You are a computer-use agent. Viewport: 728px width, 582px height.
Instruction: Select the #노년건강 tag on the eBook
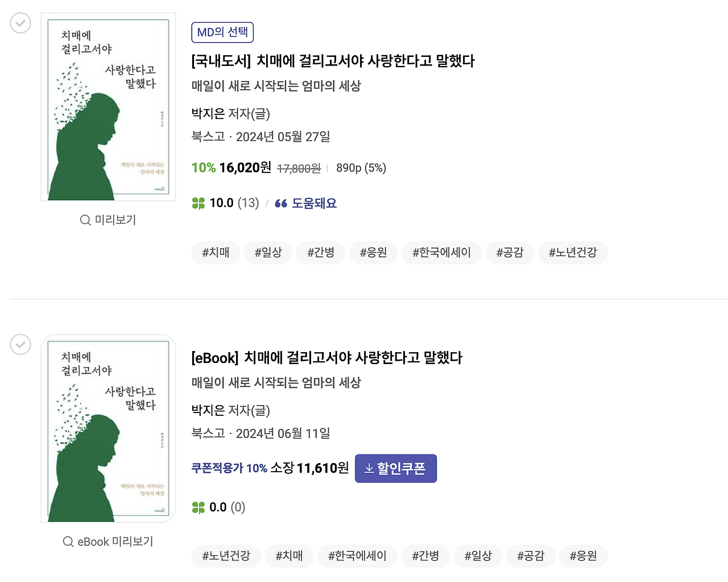pyautogui.click(x=226, y=556)
